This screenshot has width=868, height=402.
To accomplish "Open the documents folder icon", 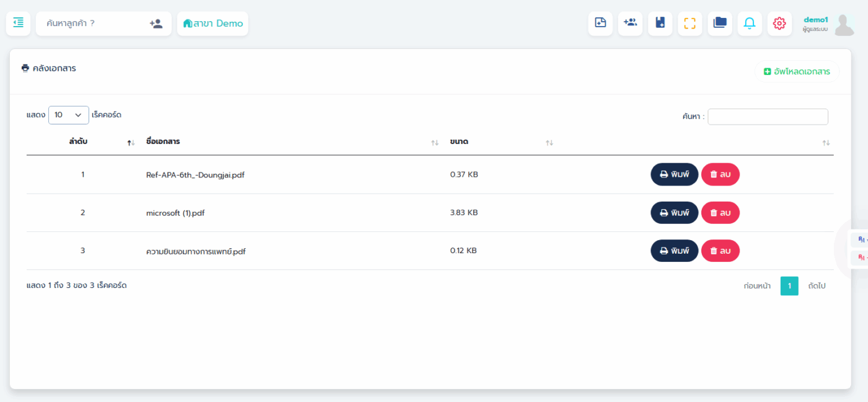I will pyautogui.click(x=720, y=24).
